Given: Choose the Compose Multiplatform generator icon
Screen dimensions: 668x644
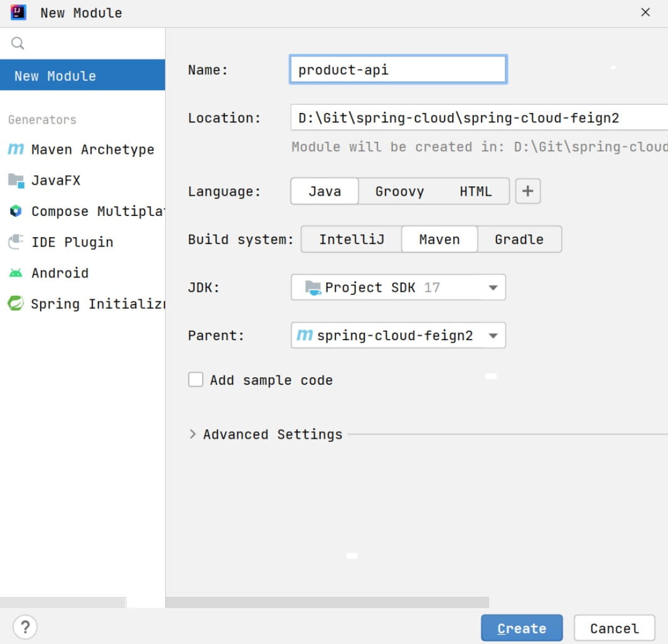Looking at the screenshot, I should (16, 212).
